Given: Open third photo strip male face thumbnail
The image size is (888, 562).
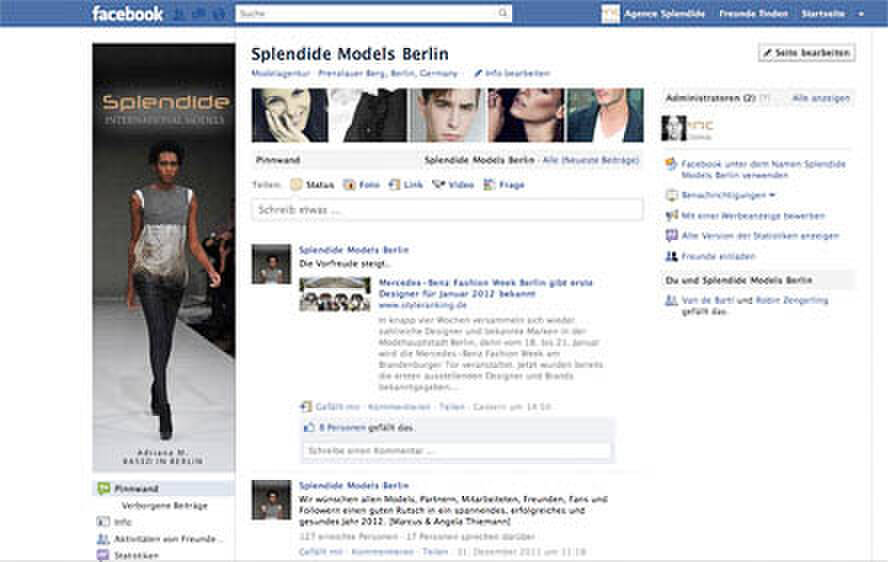Looking at the screenshot, I should click(447, 115).
